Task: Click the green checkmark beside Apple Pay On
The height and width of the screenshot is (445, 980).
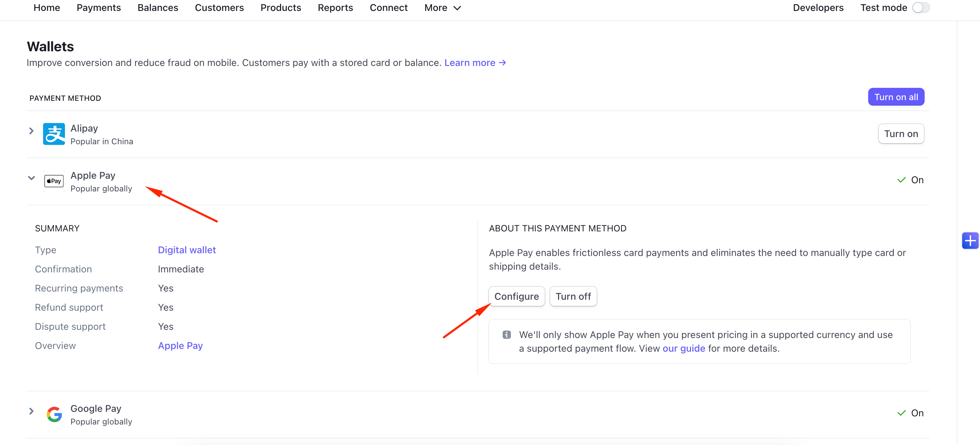Action: [901, 180]
